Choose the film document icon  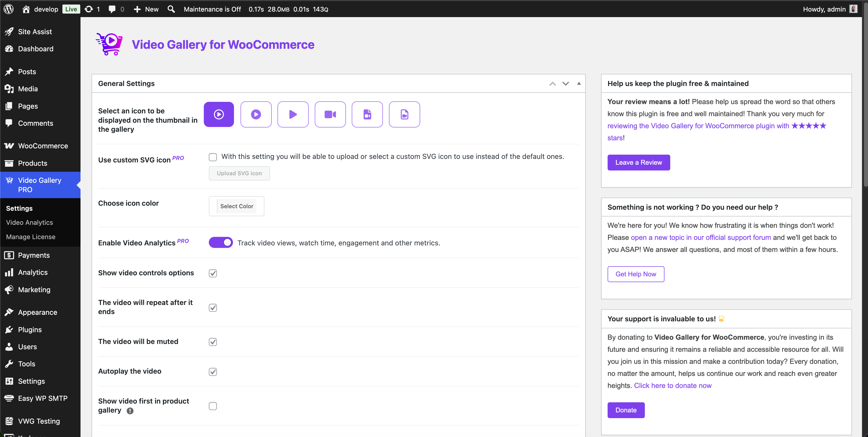point(367,114)
